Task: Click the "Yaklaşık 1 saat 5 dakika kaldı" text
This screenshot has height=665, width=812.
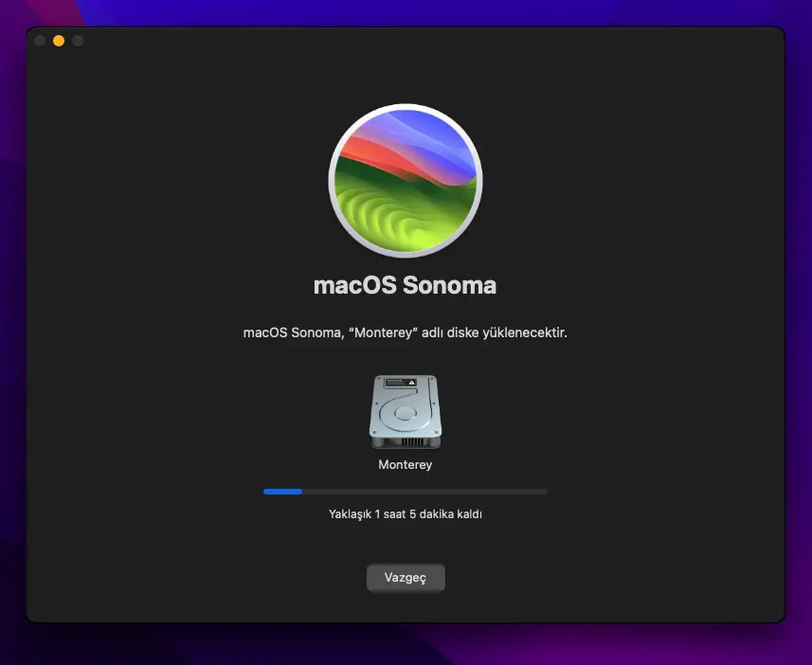Action: point(406,514)
